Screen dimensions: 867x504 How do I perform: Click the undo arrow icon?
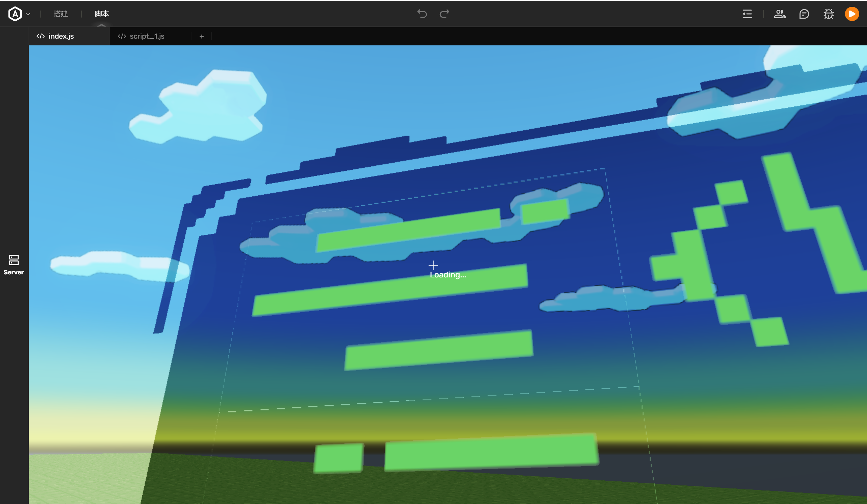tap(422, 14)
